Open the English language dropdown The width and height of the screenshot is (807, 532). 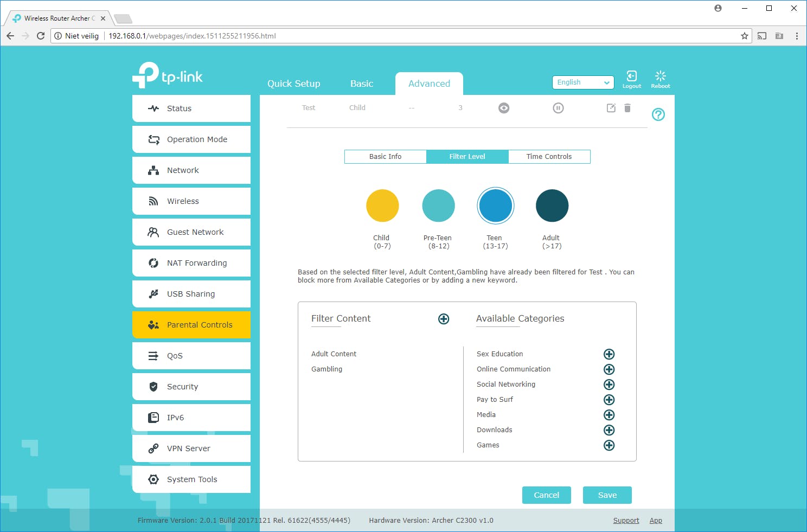(x=583, y=82)
